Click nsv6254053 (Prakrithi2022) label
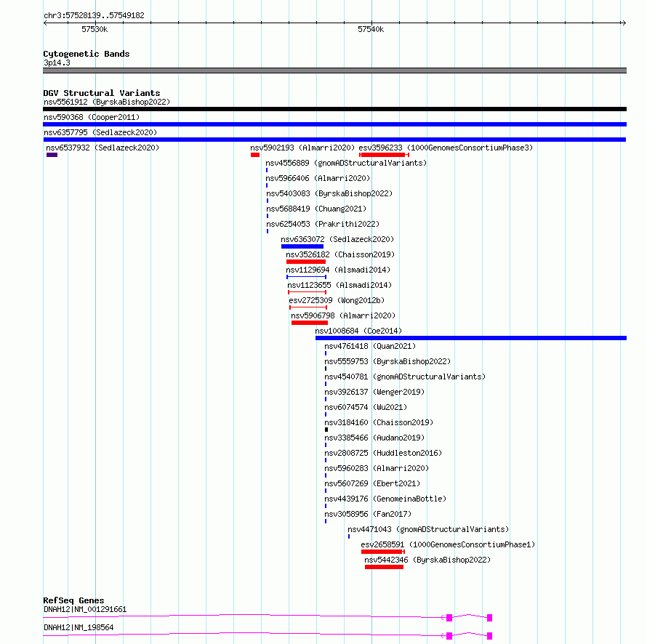Screen dimensions: 647x644 click(323, 224)
